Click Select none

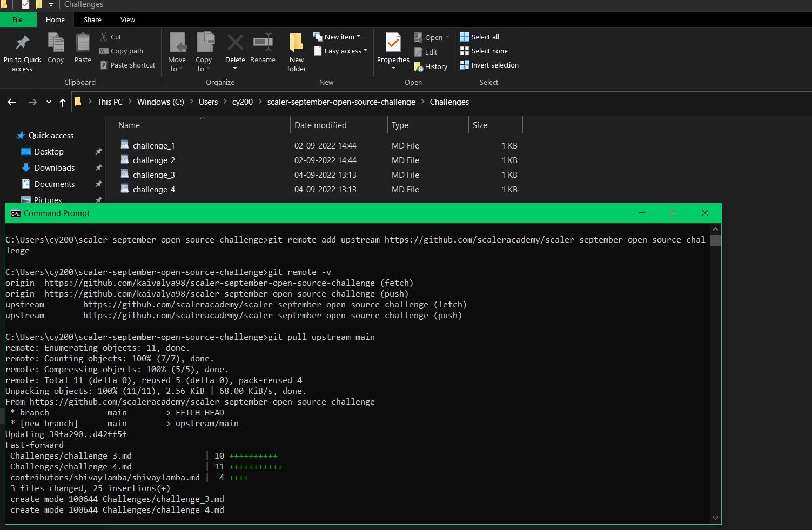[484, 51]
